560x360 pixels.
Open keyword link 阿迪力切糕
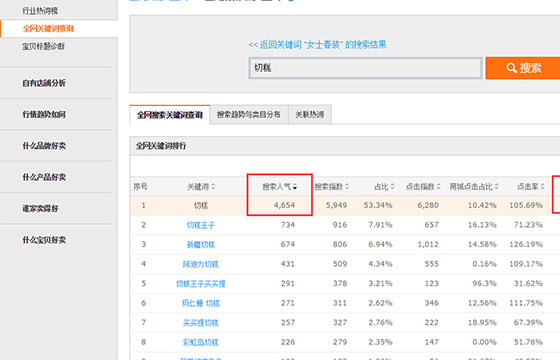tap(201, 264)
